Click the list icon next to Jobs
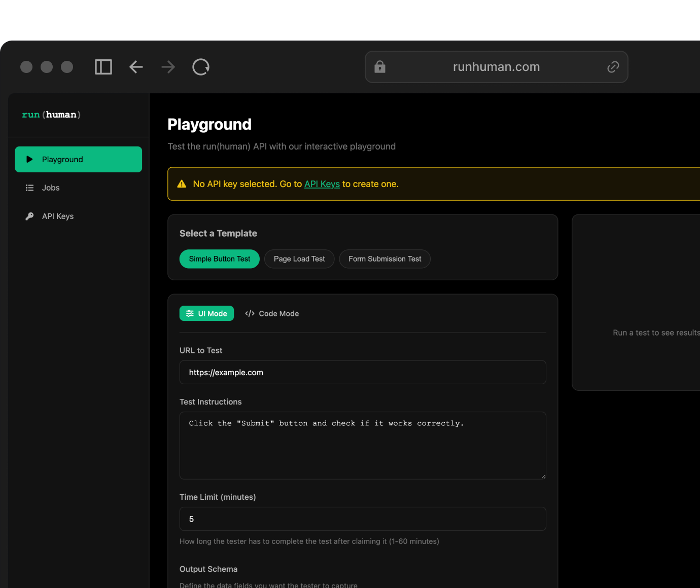 pyautogui.click(x=29, y=188)
